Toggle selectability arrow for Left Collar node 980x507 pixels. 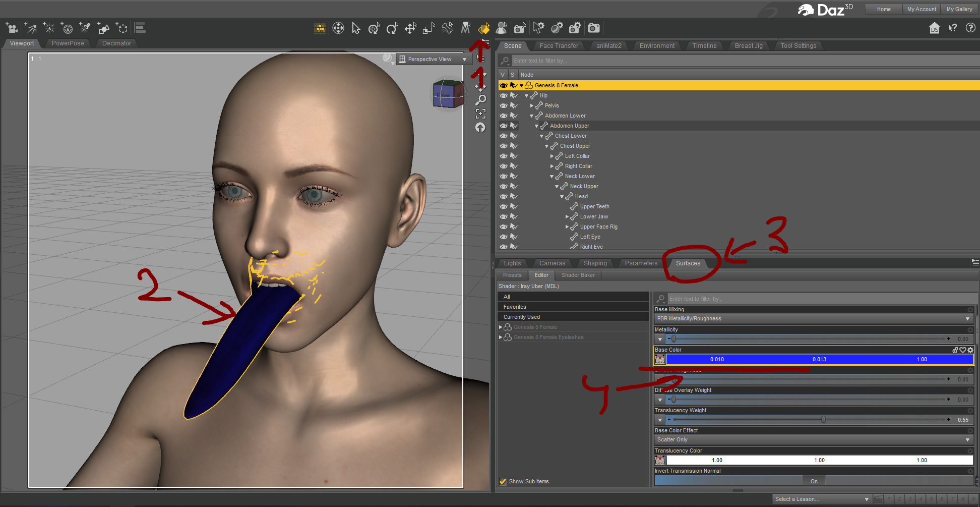click(514, 156)
